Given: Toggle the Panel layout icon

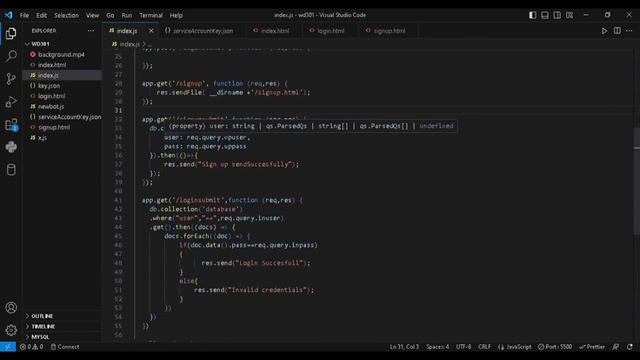Looking at the screenshot, I should (544, 15).
